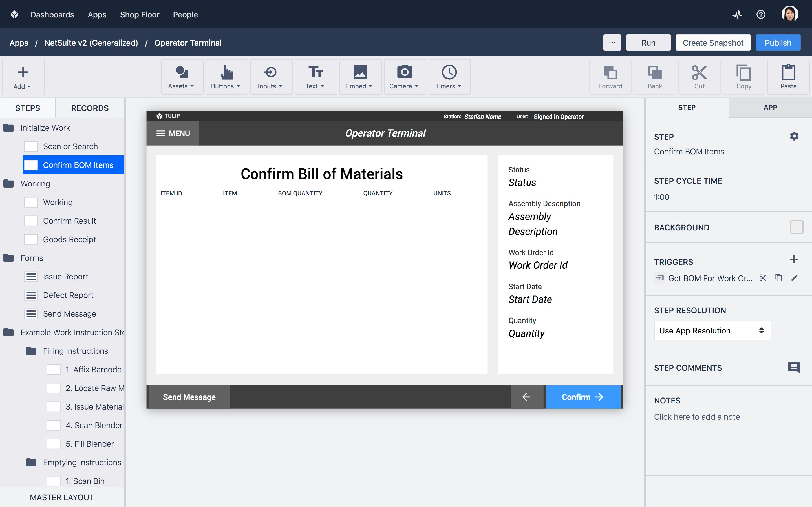The width and height of the screenshot is (812, 507).
Task: Expand the Buttons toolbar dropdown
Action: coord(226,77)
